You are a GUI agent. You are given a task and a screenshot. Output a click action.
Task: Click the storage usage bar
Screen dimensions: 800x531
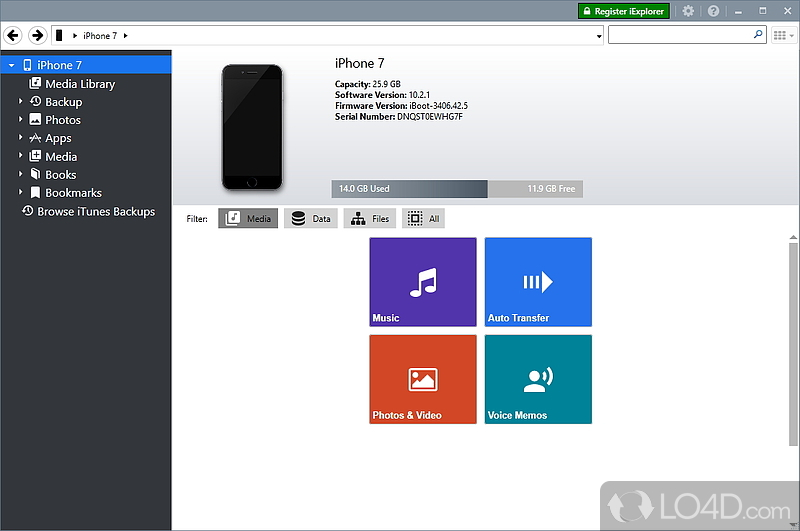tap(457, 189)
